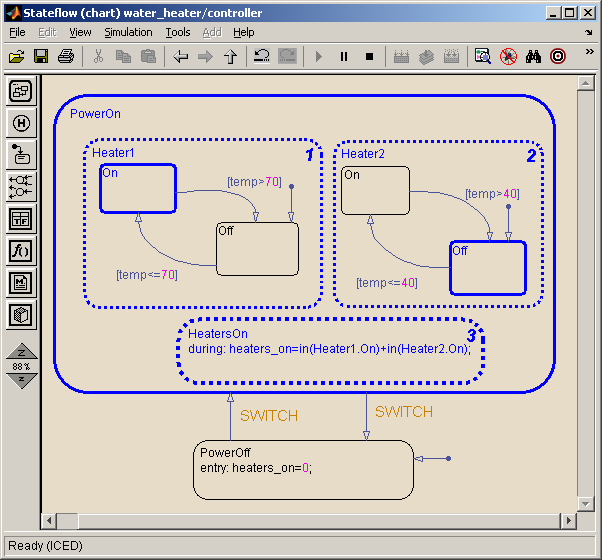Open Find with the binoculars icon

(533, 57)
